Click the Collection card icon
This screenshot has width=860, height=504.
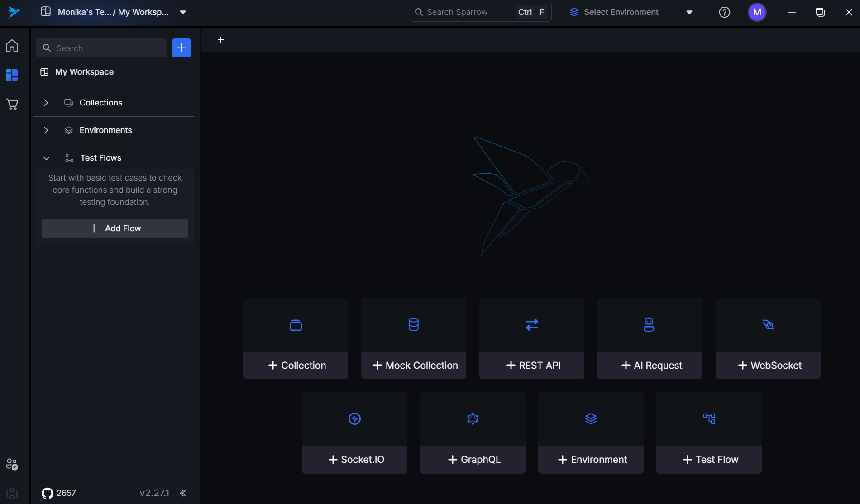(x=296, y=324)
